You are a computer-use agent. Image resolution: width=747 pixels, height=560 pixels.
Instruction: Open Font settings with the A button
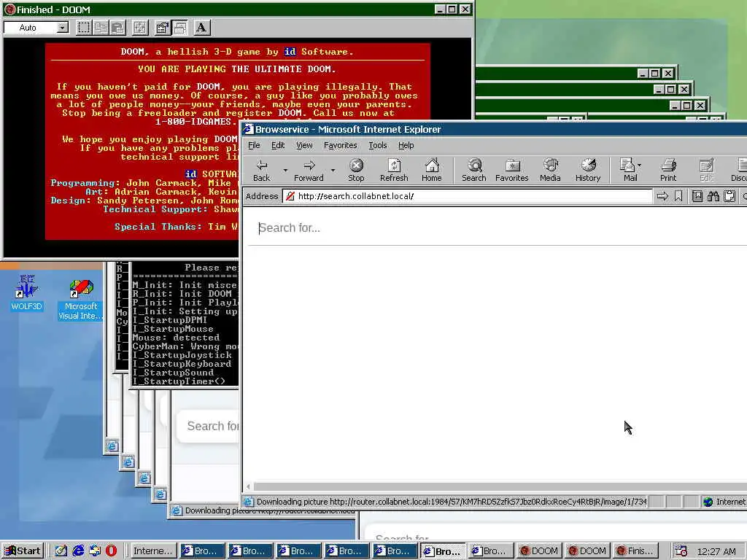coord(201,28)
